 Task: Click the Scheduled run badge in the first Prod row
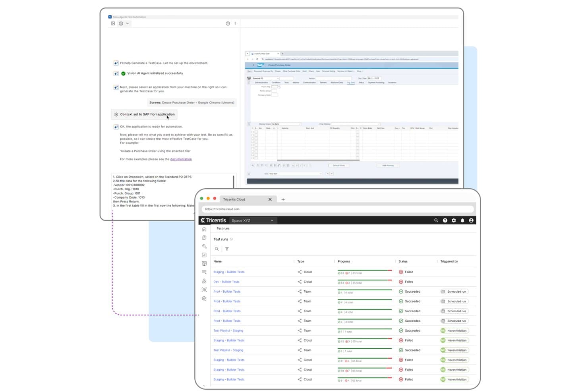click(454, 292)
